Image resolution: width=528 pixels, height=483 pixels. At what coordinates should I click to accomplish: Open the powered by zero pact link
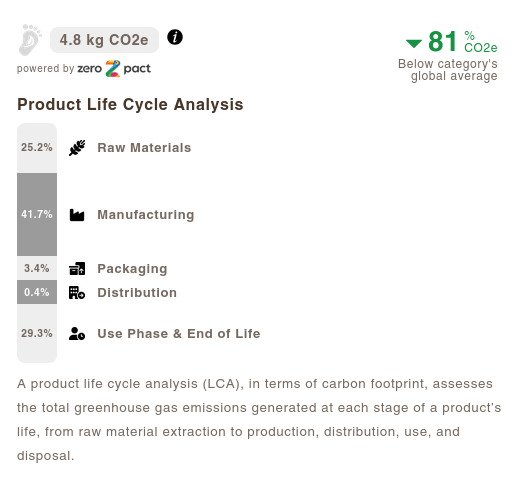tap(84, 69)
